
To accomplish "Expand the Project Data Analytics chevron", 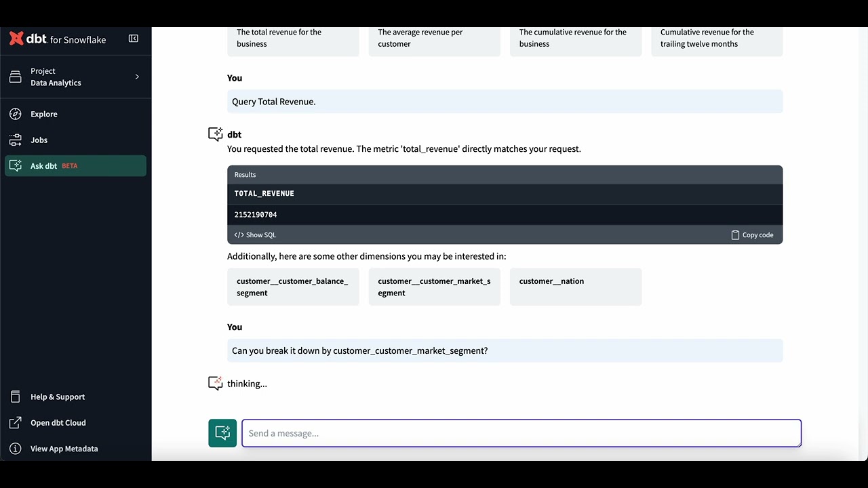I will coord(137,77).
